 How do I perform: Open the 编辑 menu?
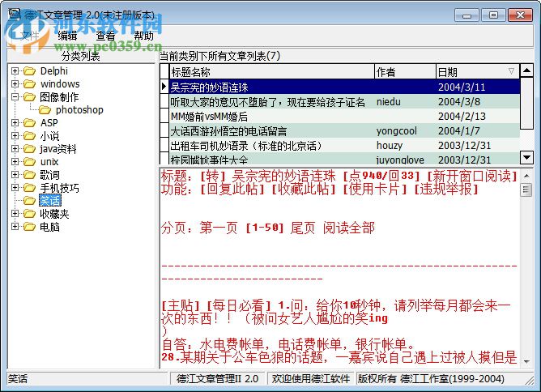[67, 36]
